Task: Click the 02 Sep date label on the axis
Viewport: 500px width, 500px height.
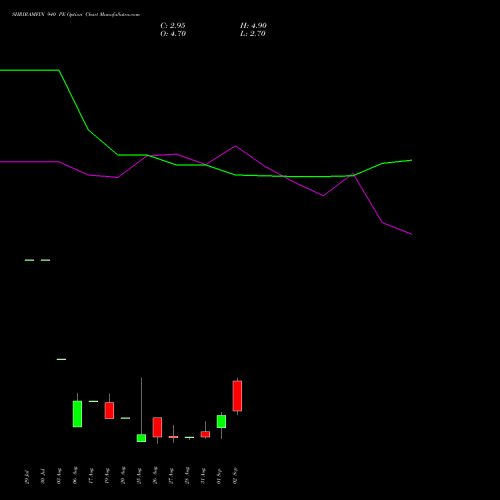Action: (x=235, y=475)
